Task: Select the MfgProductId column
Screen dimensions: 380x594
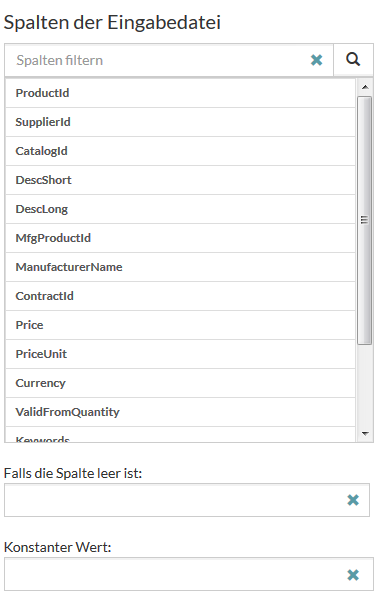Action: (x=180, y=238)
